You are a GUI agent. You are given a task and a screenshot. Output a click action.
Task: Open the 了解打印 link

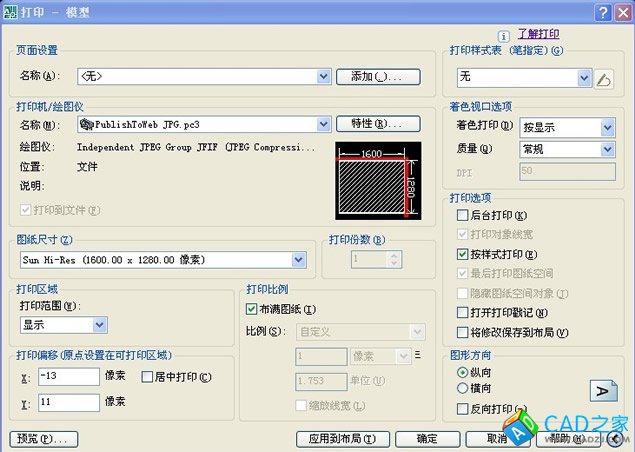coord(538,35)
